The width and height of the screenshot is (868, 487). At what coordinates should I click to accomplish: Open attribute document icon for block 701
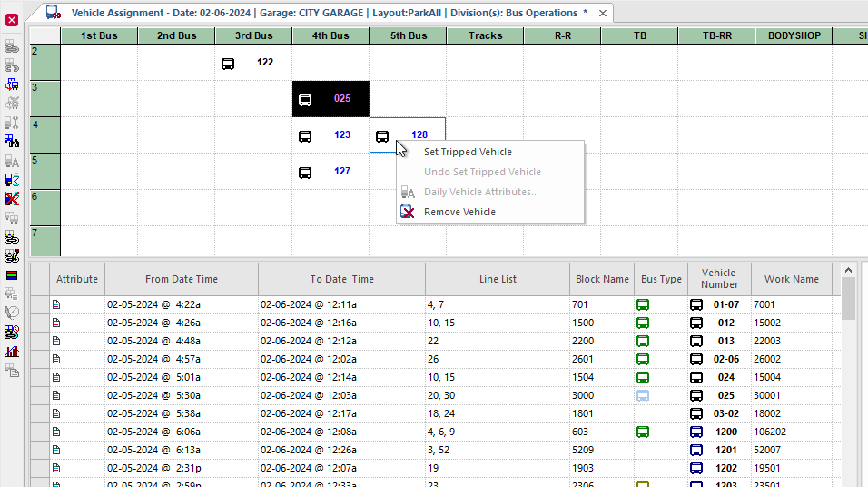[56, 304]
